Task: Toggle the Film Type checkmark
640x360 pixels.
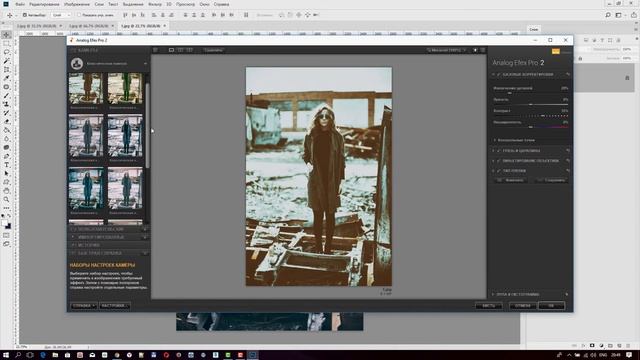Action: pyautogui.click(x=499, y=171)
